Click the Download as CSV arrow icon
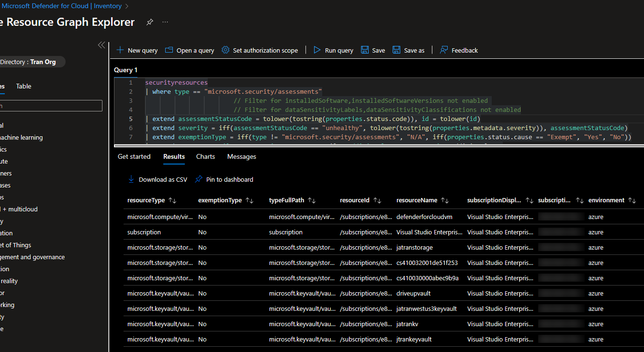The image size is (644, 352). click(131, 179)
